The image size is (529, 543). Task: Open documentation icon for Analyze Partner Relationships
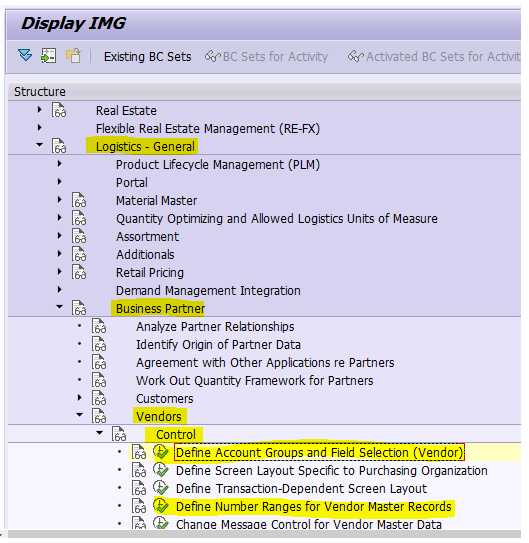[x=99, y=326]
